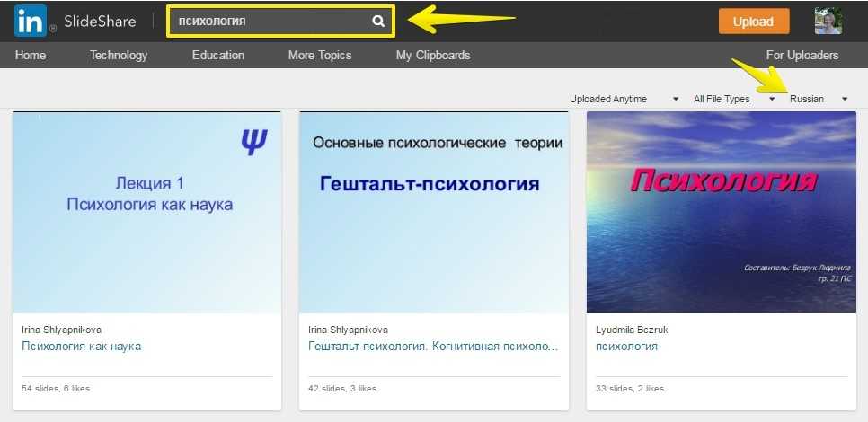
Task: Click the magnifier search icon
Action: coord(379,22)
